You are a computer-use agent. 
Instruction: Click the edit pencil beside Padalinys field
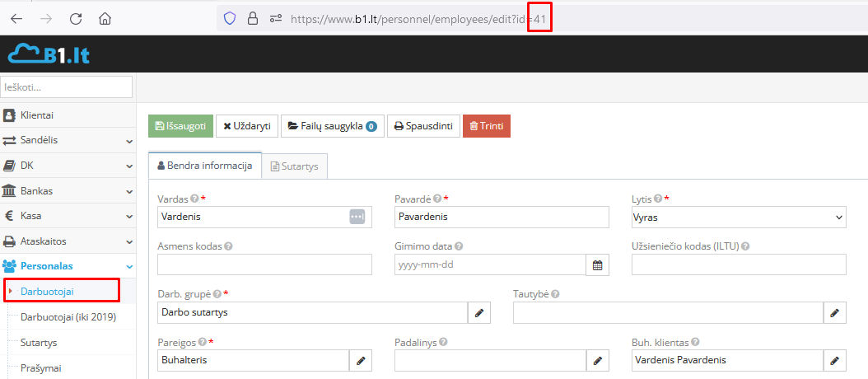(597, 360)
